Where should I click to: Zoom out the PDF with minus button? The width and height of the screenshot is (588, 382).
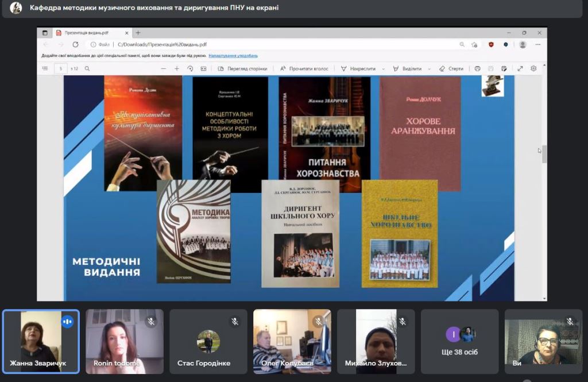tap(164, 68)
